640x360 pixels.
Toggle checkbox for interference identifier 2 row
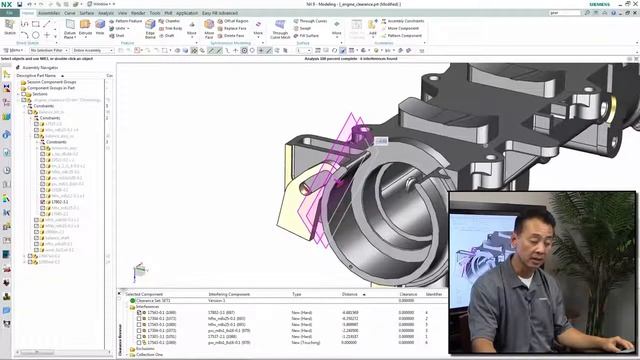click(139, 318)
